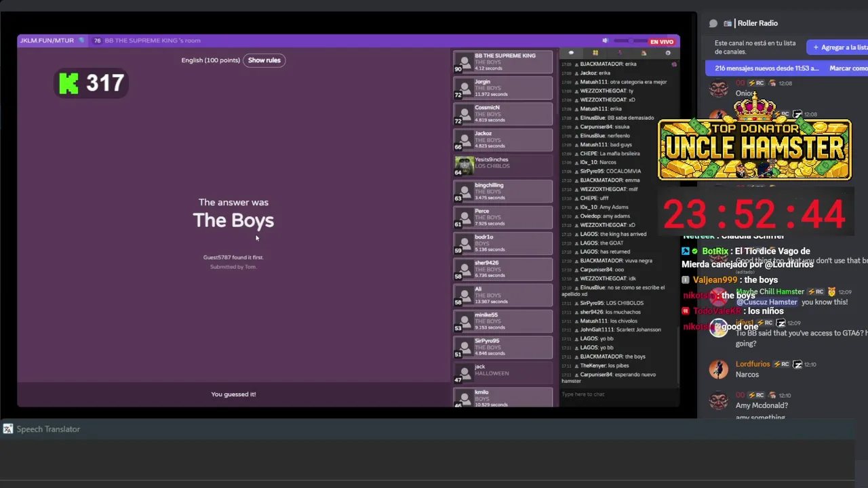Viewport: 868px width, 488px height.
Task: Click Carpuniser84 esperando nuevo hamster message
Action: [610, 378]
